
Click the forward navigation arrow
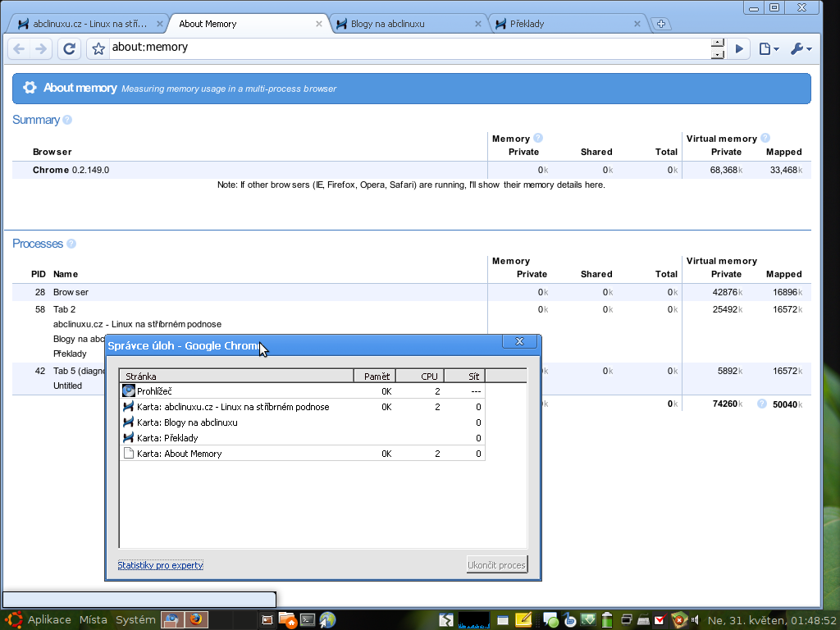[x=41, y=48]
